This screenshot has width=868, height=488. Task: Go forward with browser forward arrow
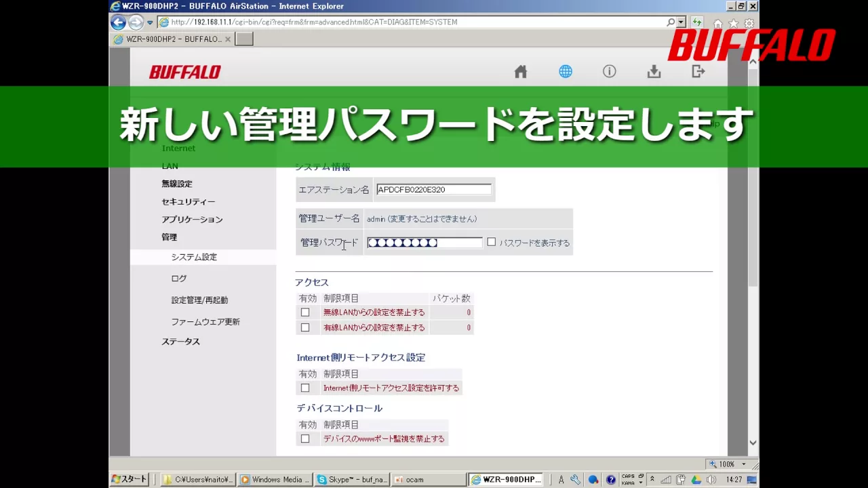pyautogui.click(x=136, y=22)
